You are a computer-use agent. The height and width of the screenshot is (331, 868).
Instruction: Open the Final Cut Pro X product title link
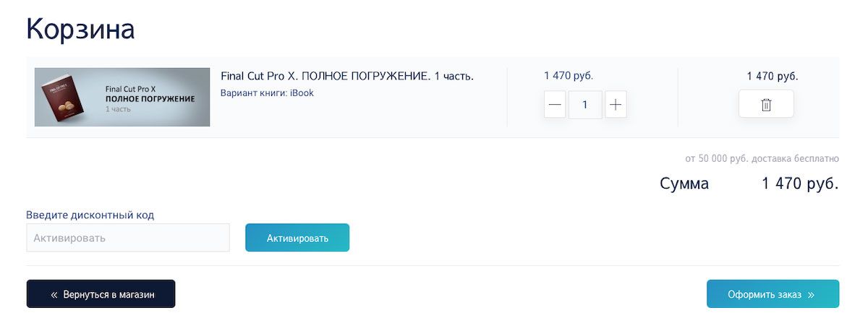coord(347,76)
